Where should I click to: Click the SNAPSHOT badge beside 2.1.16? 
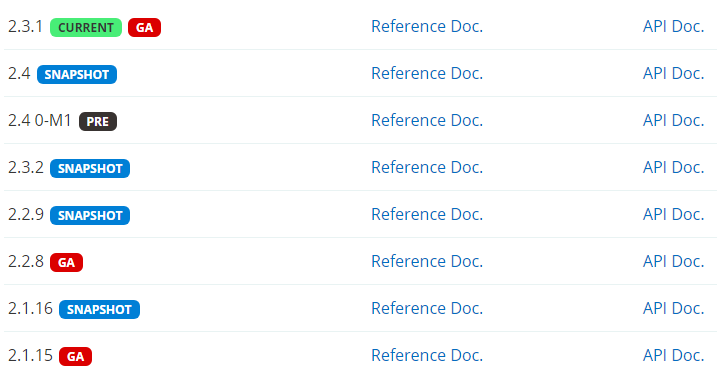point(99,310)
